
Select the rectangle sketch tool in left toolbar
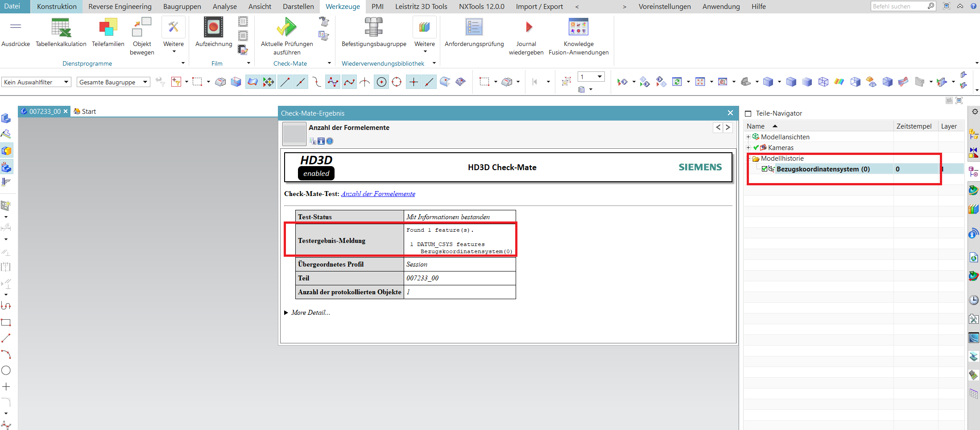tap(6, 322)
